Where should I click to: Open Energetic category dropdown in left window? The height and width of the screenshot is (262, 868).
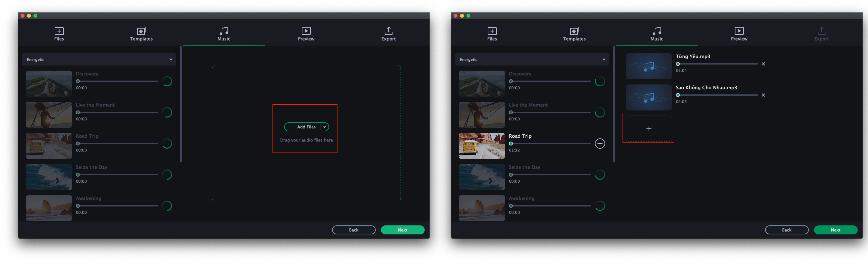pyautogui.click(x=99, y=59)
